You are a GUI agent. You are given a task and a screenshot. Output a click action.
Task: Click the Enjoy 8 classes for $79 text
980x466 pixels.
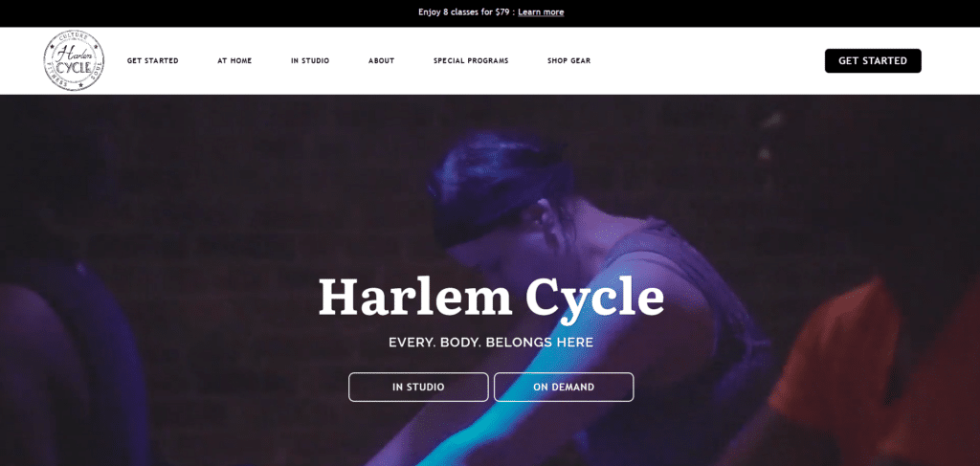pos(466,11)
